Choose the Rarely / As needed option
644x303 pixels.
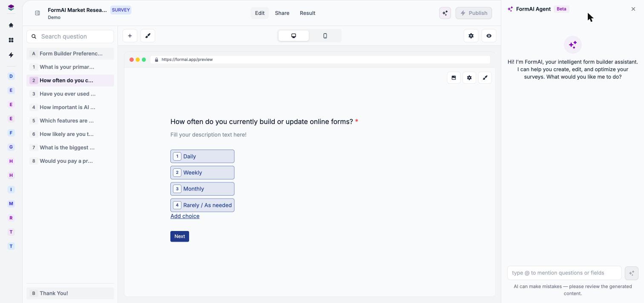[x=202, y=205]
